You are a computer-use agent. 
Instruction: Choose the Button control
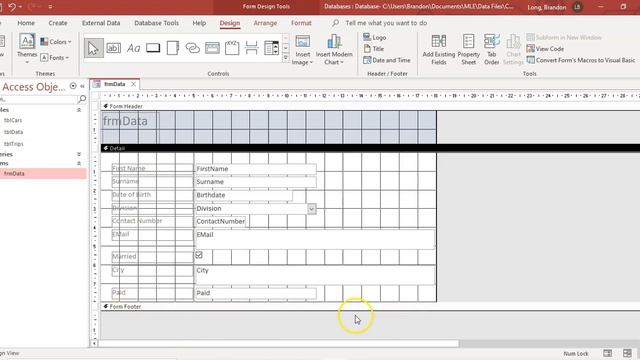[153, 48]
